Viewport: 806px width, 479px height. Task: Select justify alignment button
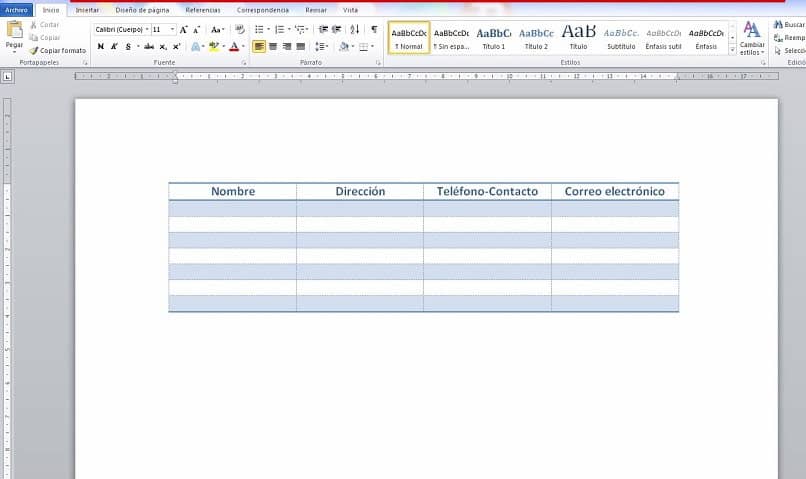point(301,46)
